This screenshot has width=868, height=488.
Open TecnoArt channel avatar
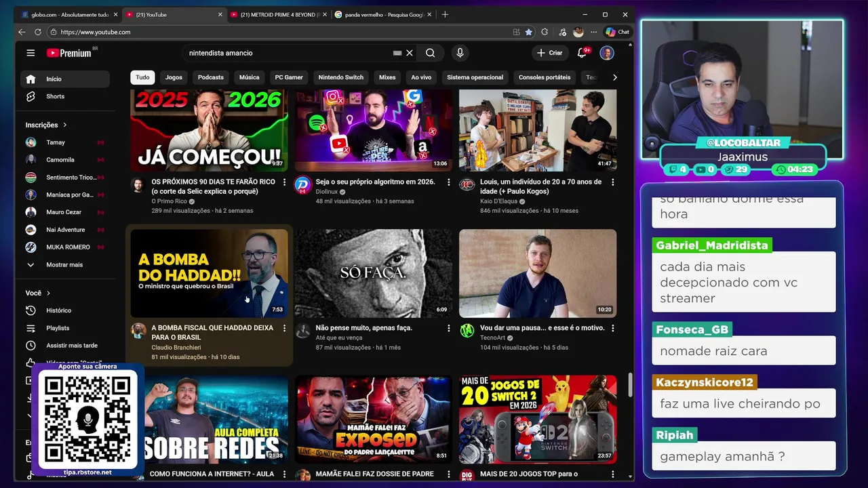(467, 331)
